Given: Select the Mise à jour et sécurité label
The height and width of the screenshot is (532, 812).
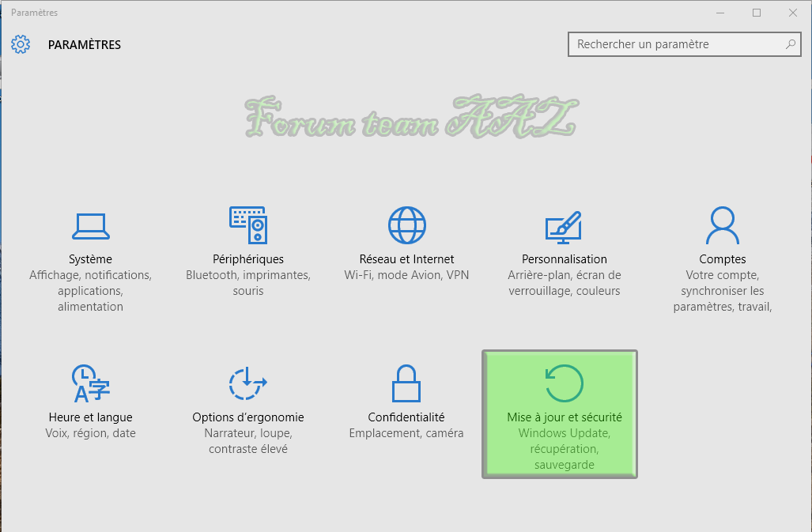Looking at the screenshot, I should pyautogui.click(x=565, y=417).
